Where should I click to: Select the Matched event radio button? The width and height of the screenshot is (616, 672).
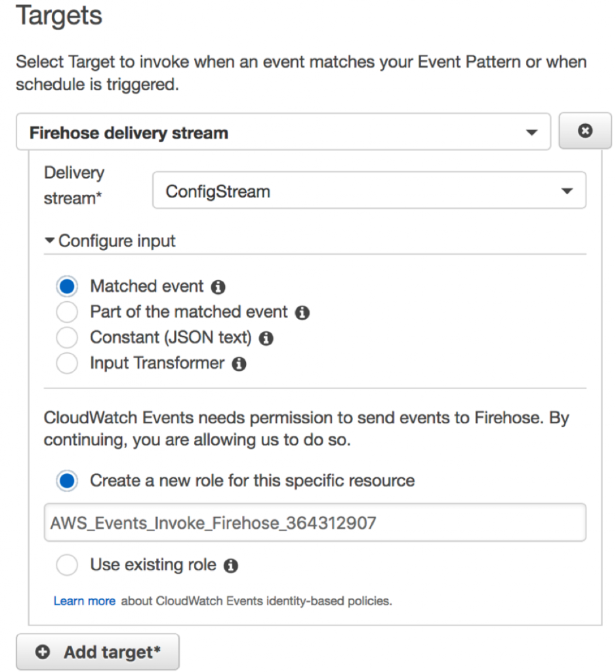pos(68,287)
